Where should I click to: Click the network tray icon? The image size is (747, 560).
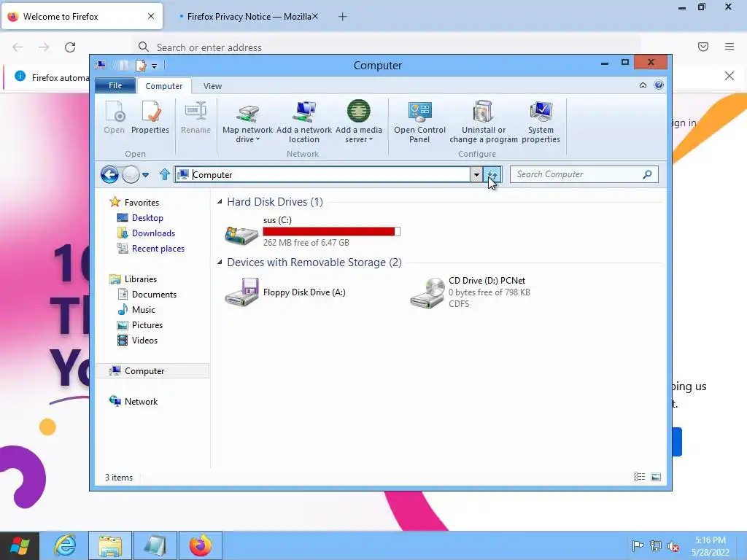(x=656, y=546)
